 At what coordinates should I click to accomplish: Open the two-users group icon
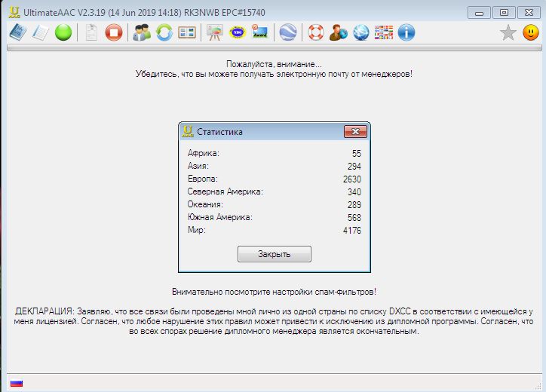point(142,32)
